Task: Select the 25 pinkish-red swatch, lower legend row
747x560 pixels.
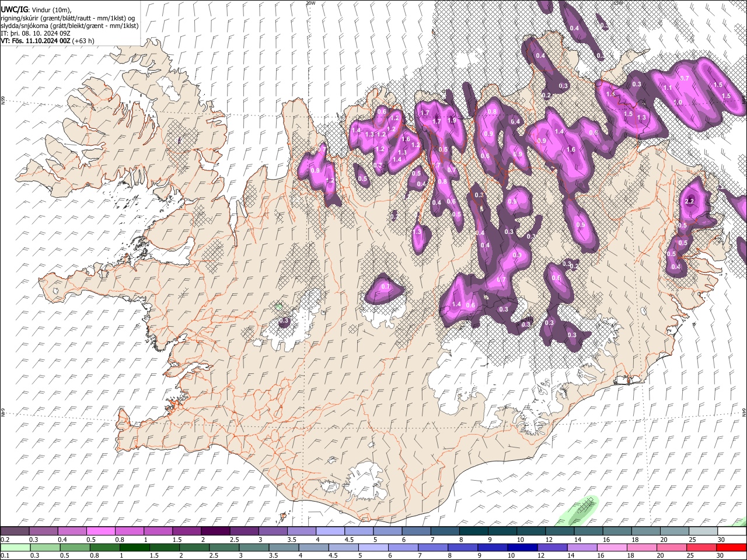Action: tap(701, 547)
